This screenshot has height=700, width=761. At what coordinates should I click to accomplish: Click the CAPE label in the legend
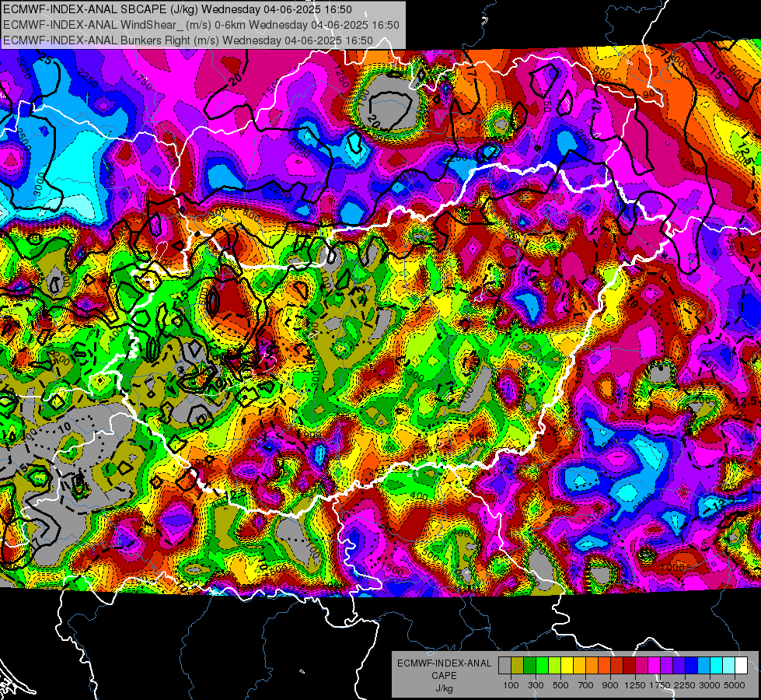coord(444,675)
